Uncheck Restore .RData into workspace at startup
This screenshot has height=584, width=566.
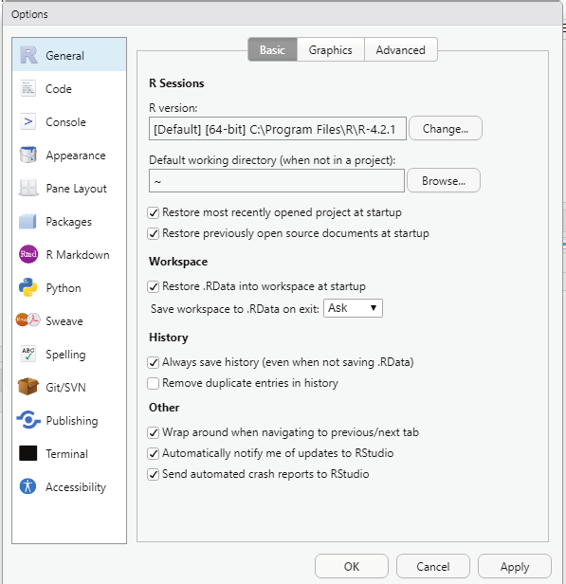[x=153, y=287]
